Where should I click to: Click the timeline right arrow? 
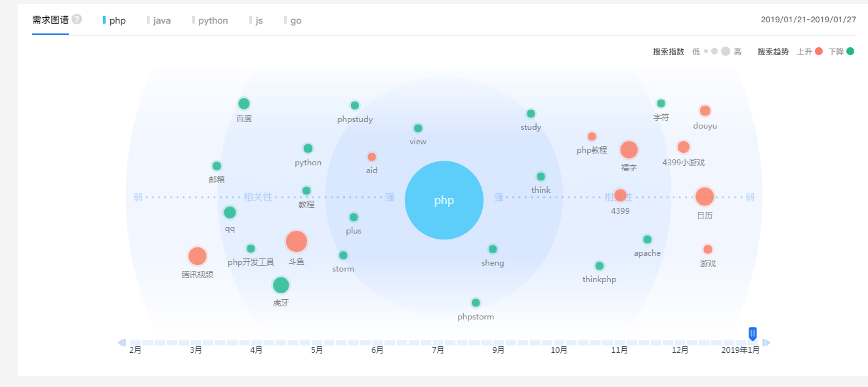[x=767, y=342]
